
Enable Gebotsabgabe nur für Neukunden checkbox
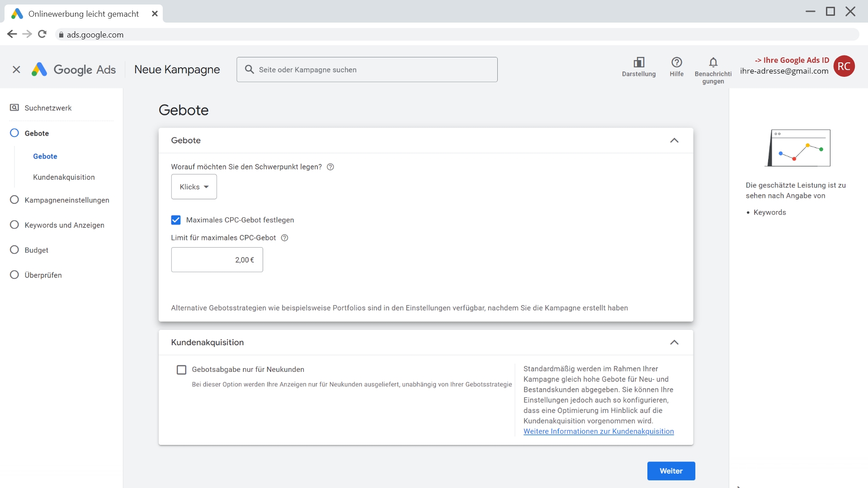click(x=181, y=370)
